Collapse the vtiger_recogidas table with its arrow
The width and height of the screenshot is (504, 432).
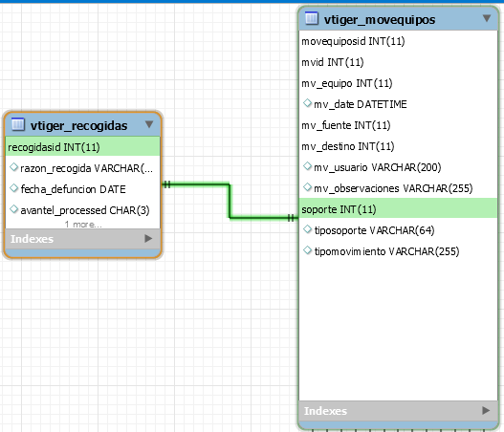pyautogui.click(x=149, y=124)
